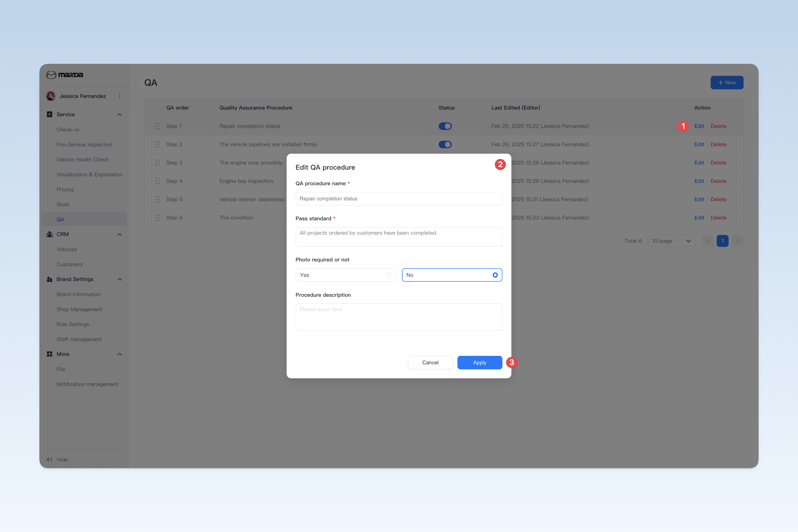Click the More grid icon
This screenshot has height=532, width=798.
point(49,354)
